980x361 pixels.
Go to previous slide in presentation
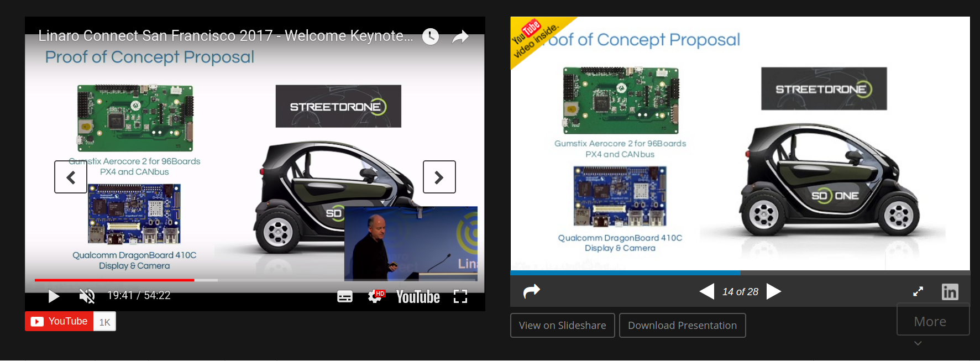click(x=707, y=291)
